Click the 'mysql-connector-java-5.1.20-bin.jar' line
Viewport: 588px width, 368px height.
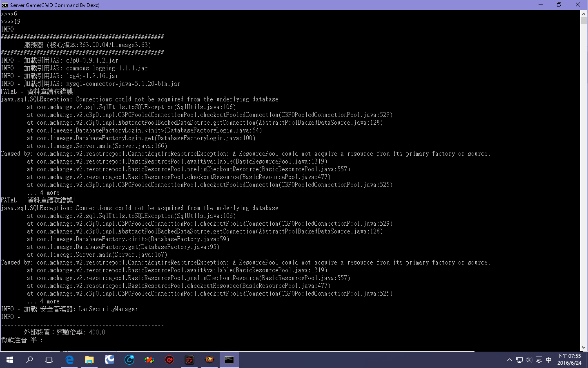pos(91,84)
